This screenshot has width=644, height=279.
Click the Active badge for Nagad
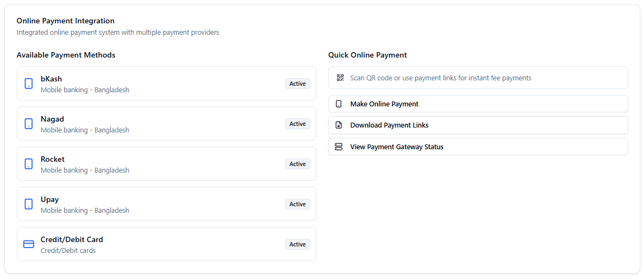point(297,124)
